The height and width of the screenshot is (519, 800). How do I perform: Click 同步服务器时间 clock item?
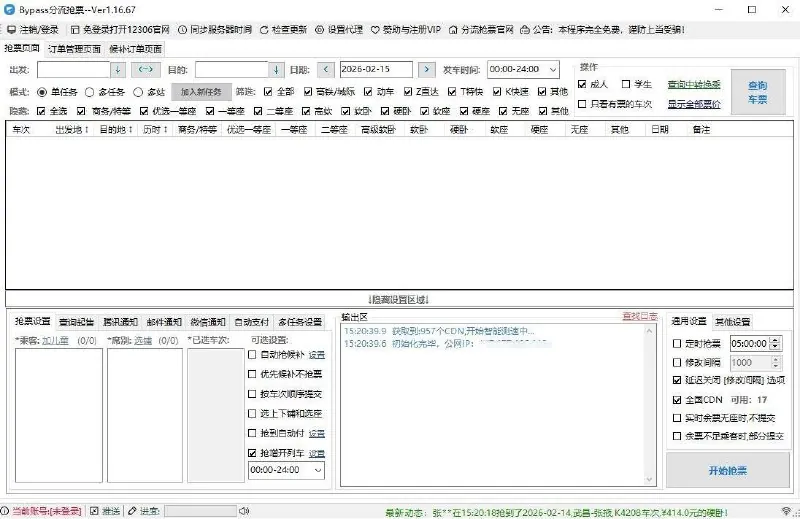click(x=215, y=30)
